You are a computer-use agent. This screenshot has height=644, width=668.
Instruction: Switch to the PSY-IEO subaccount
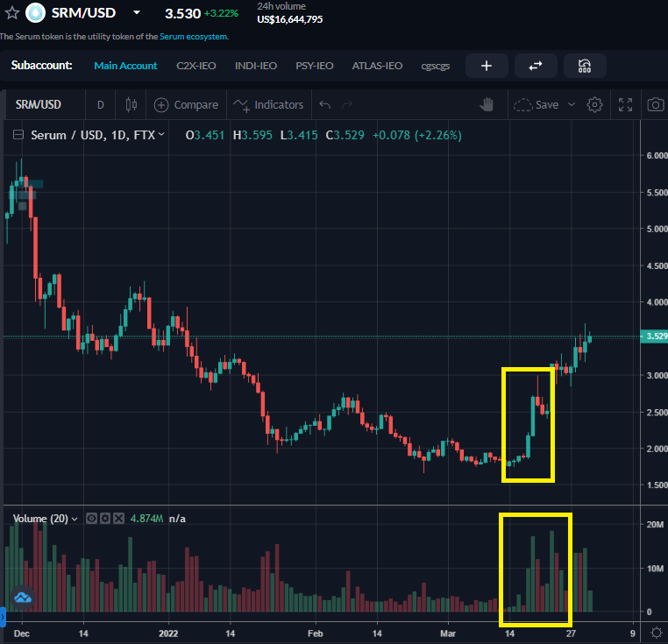[x=315, y=66]
